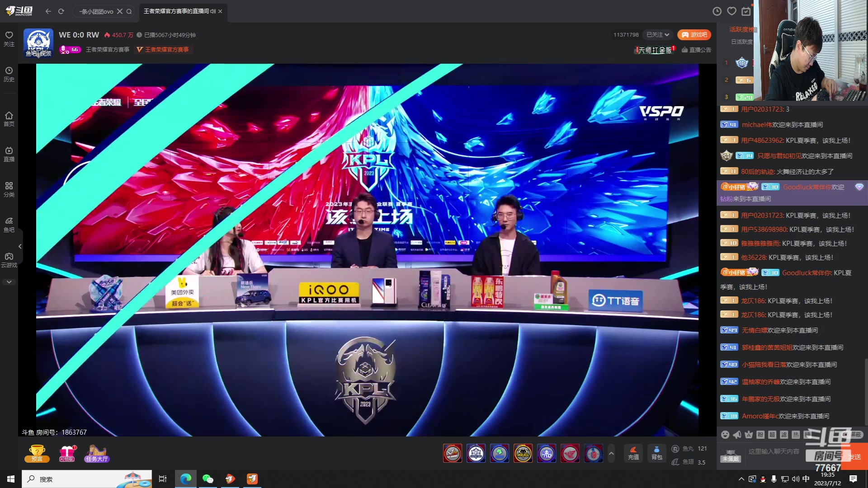Close the 王者荣耀官方赛事的直播间 tab
Image resolution: width=868 pixels, height=488 pixels.
point(220,11)
